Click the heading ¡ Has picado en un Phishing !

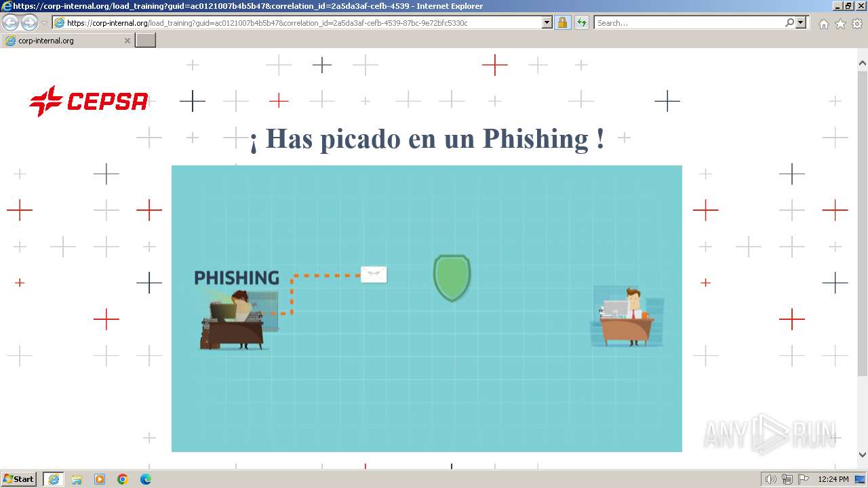(427, 139)
